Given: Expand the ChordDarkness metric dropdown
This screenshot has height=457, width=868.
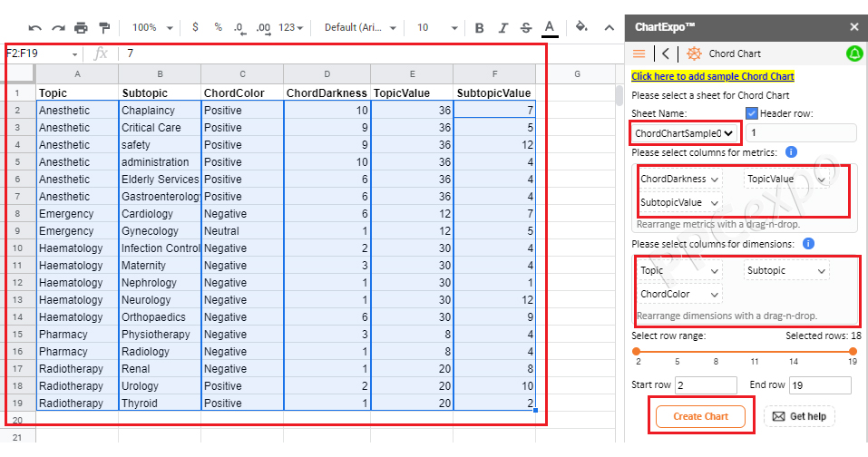Looking at the screenshot, I should tap(680, 179).
